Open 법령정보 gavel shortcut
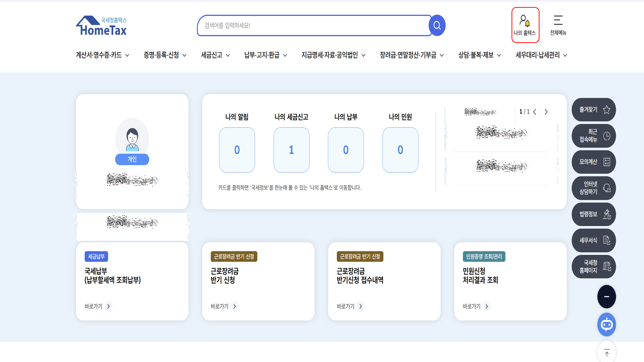Image resolution: width=644 pixels, height=362 pixels. [594, 214]
